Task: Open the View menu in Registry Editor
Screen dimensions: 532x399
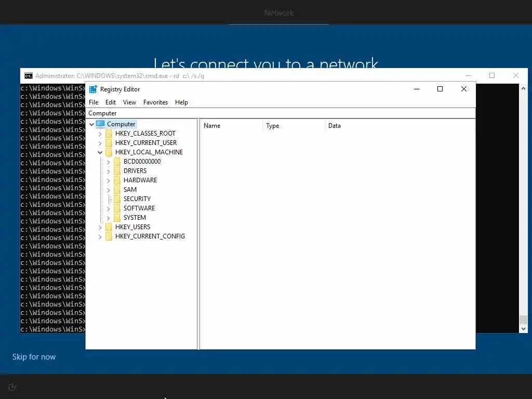Action: coord(129,102)
